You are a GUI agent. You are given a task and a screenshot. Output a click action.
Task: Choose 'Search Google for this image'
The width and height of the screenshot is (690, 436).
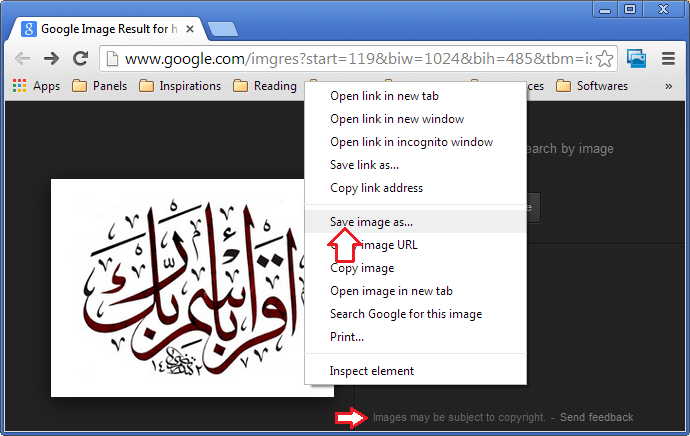pos(406,314)
